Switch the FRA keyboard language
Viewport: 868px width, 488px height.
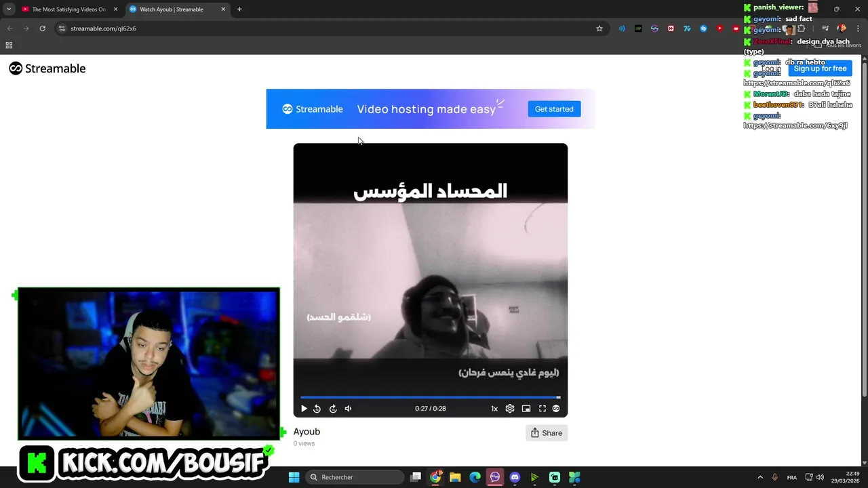click(x=792, y=477)
